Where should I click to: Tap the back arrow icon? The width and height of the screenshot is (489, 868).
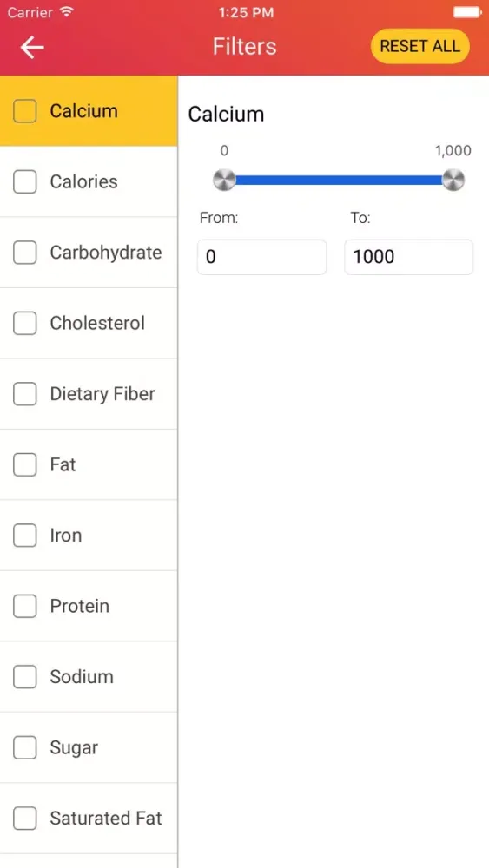coord(32,47)
